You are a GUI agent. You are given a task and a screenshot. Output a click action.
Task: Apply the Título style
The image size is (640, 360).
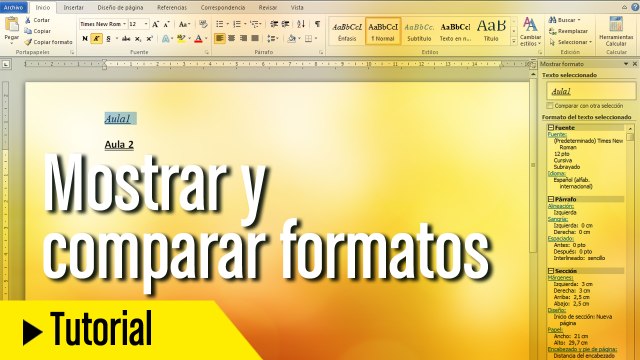click(x=491, y=31)
